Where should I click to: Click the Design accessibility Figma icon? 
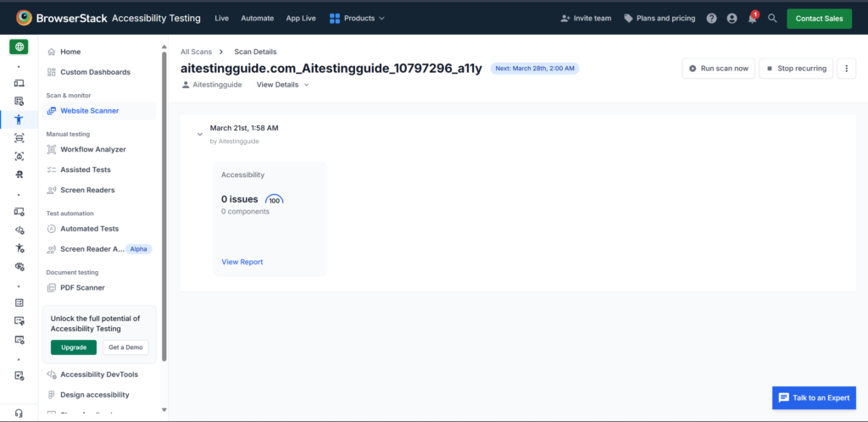pos(52,395)
